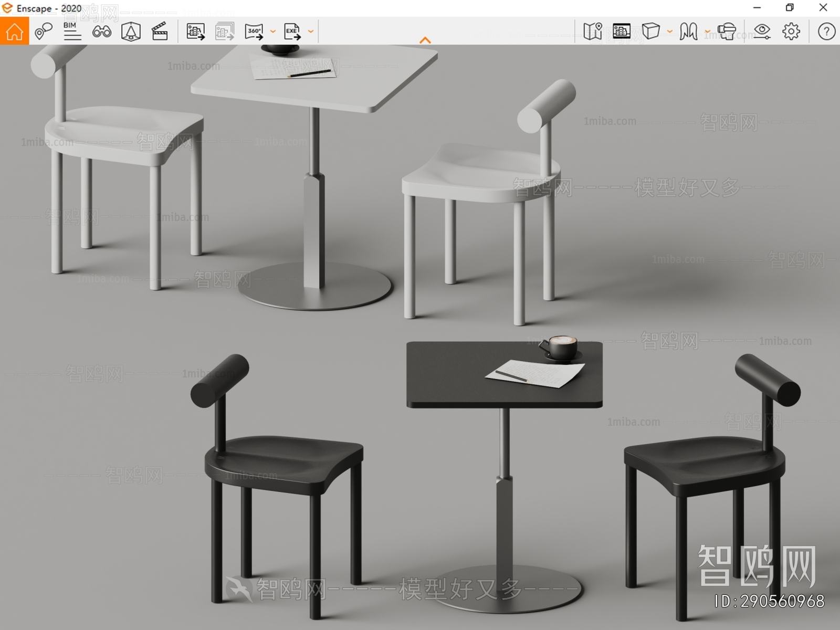840x630 pixels.
Task: Expand the EXE export options arrow
Action: 311,31
